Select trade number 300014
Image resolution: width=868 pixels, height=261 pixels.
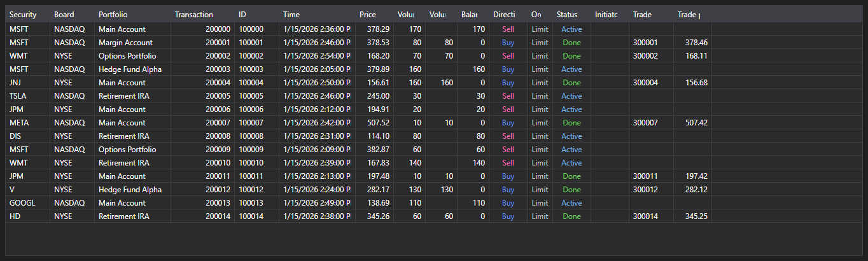tap(651, 216)
